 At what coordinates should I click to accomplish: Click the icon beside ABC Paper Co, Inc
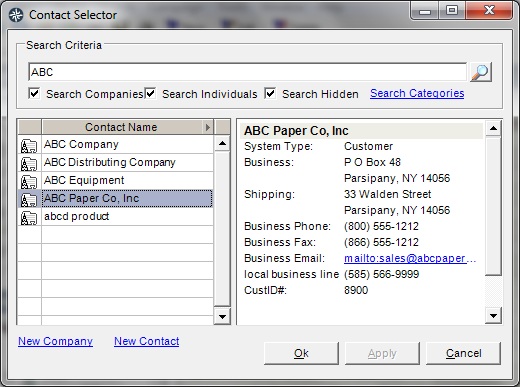click(29, 199)
